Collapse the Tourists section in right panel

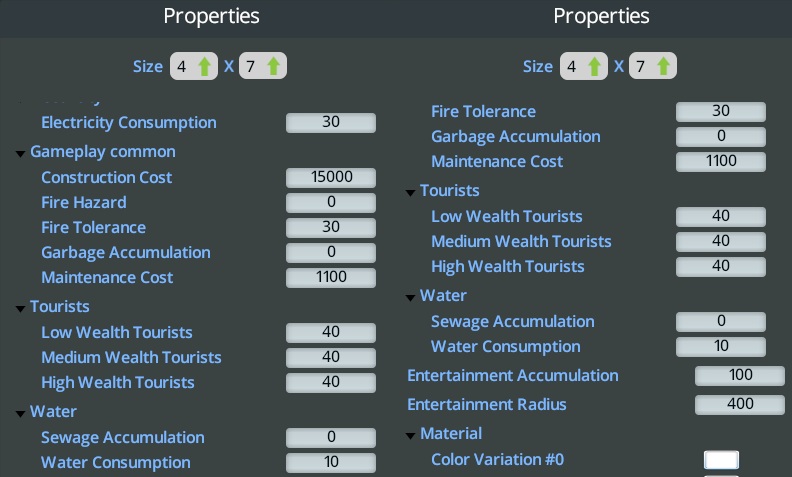(411, 192)
